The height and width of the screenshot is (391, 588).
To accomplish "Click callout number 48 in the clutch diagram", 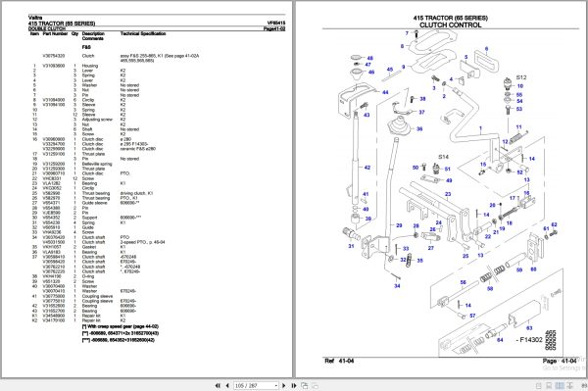I will (x=369, y=58).
